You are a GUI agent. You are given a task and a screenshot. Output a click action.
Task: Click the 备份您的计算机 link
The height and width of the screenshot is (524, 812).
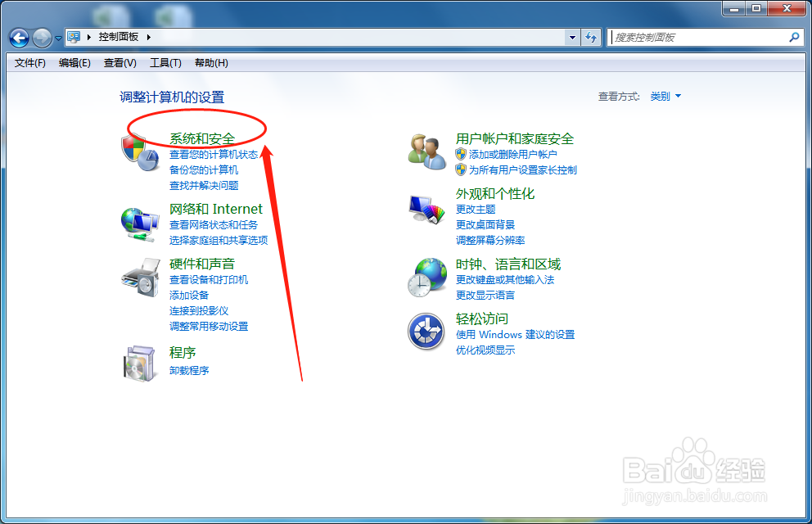[x=204, y=169]
